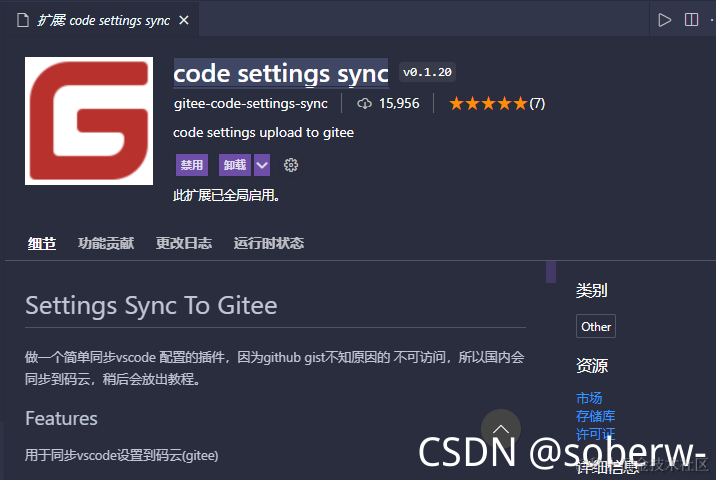Uninstall the extension with the 卸载 button
Image resolution: width=716 pixels, height=480 pixels.
tap(235, 165)
